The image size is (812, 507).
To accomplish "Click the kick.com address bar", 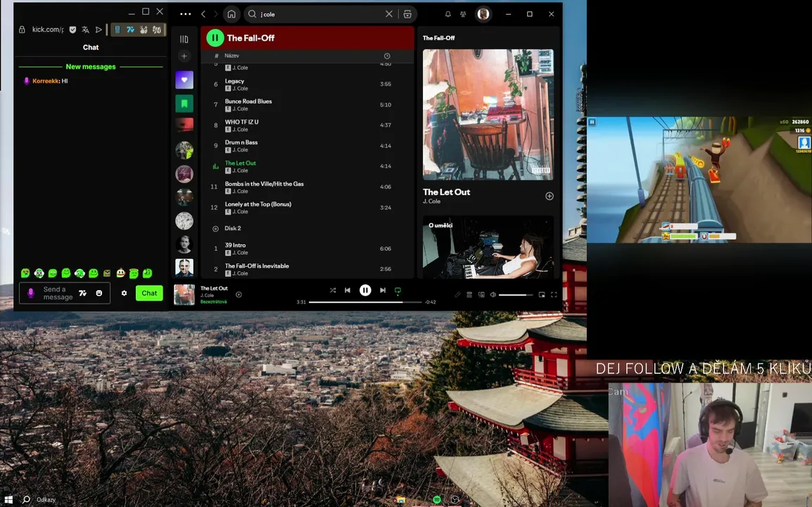I will [48, 30].
